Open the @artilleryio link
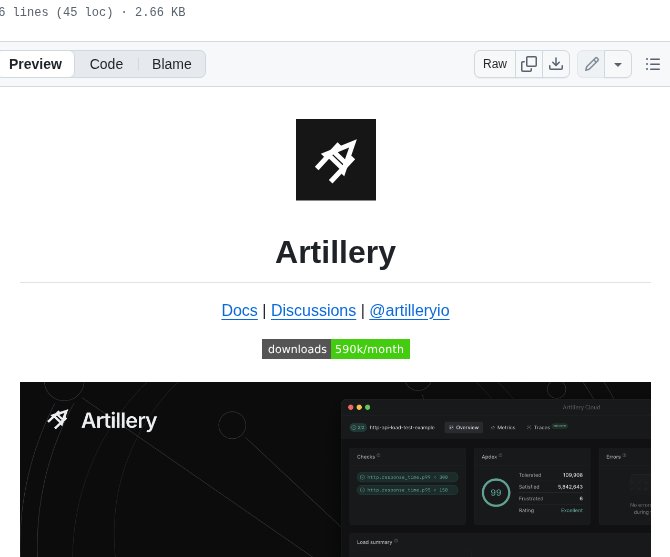The width and height of the screenshot is (670, 557). (x=409, y=310)
